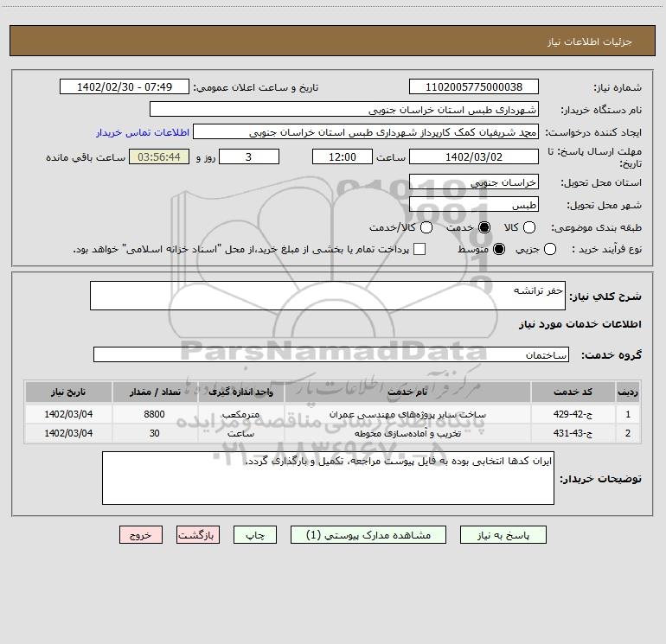
Task: Click the remaining days field showing 3
Action: tap(249, 156)
